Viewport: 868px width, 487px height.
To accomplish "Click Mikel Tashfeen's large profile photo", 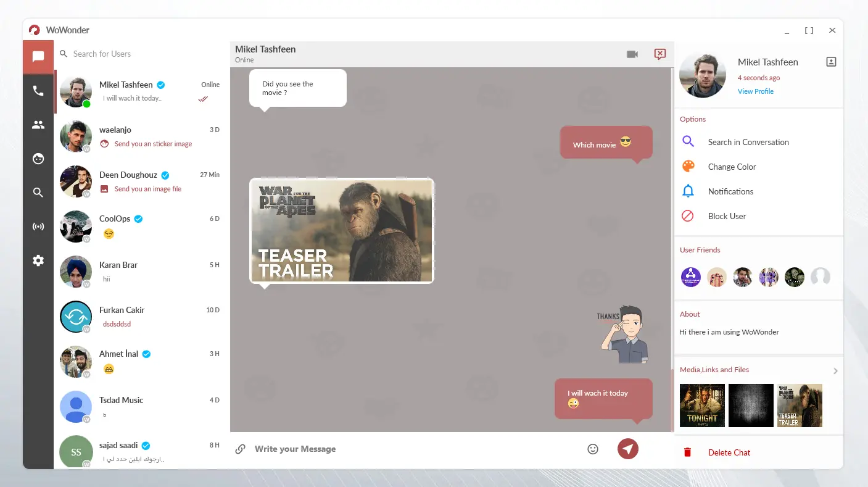I will [703, 75].
